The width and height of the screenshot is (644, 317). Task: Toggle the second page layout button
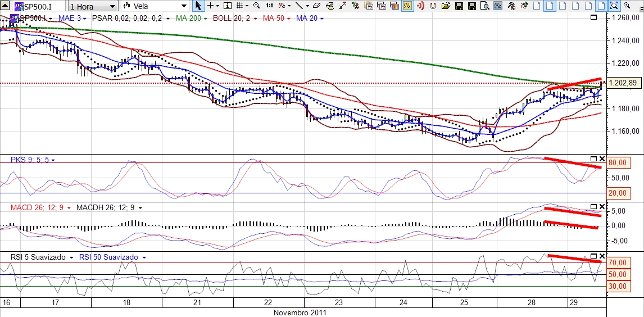(550, 6)
